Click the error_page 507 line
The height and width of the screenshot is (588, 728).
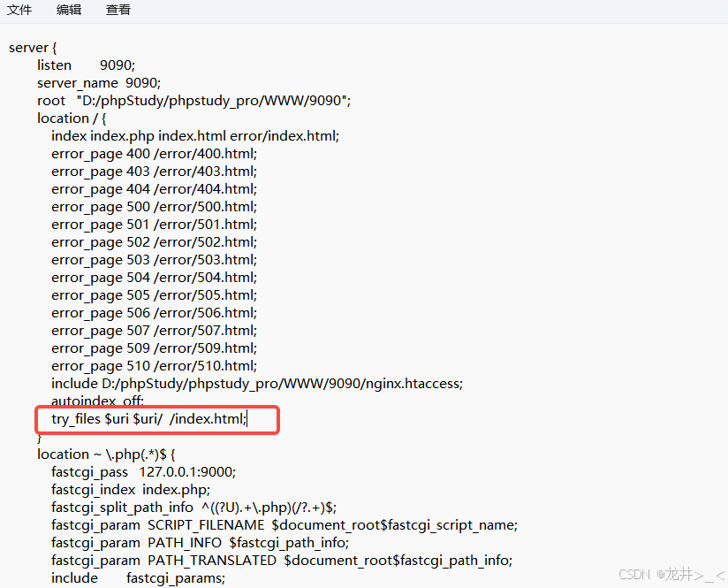[x=154, y=330]
